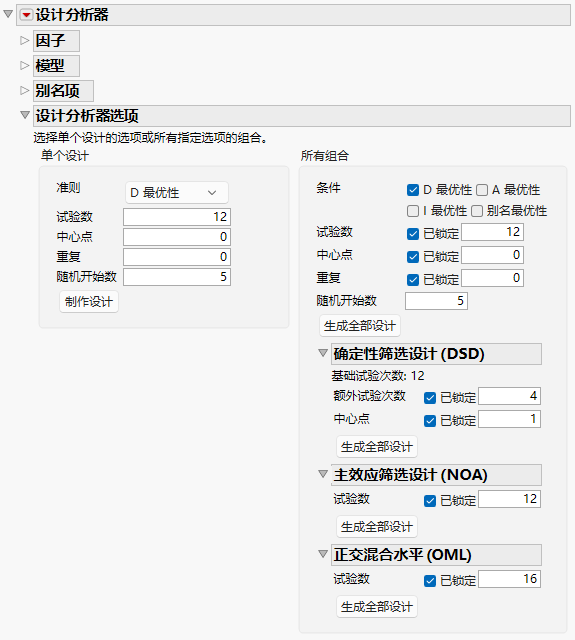Click 生成全部设计 in the NOA section
This screenshot has width=575, height=640.
(x=377, y=527)
